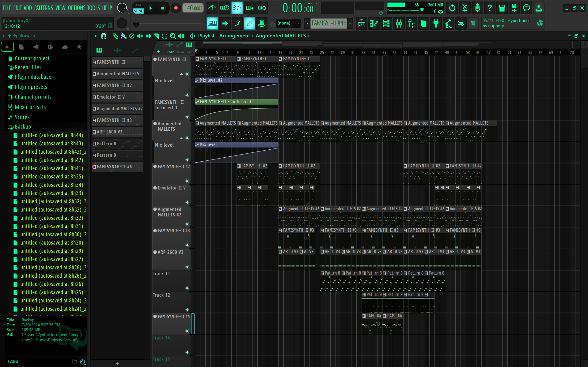
Task: Select the pencil Draw tool in Playlist
Action: pos(115,36)
